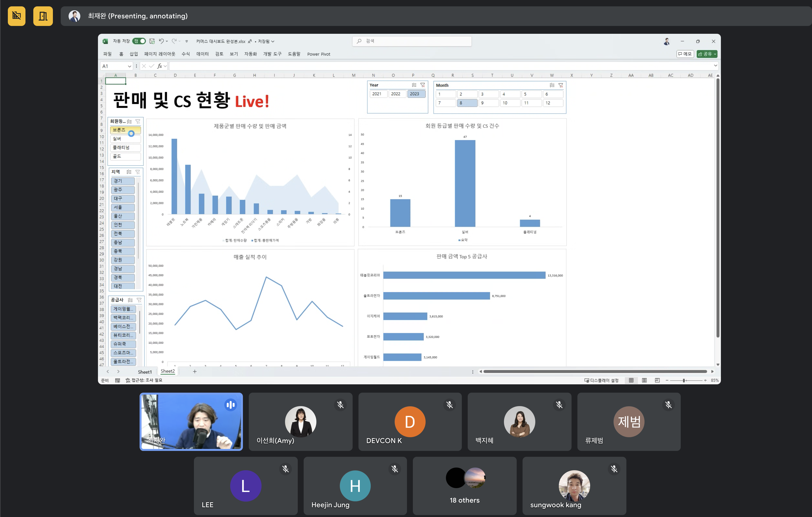Viewport: 812px width, 517px height.
Task: Click the save icon in title bar
Action: [x=152, y=41]
